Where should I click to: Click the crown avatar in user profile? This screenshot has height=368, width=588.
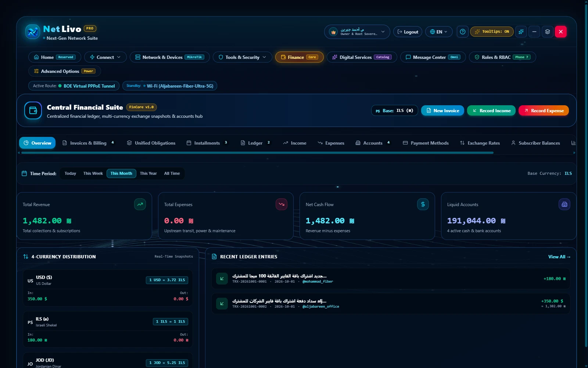[333, 32]
